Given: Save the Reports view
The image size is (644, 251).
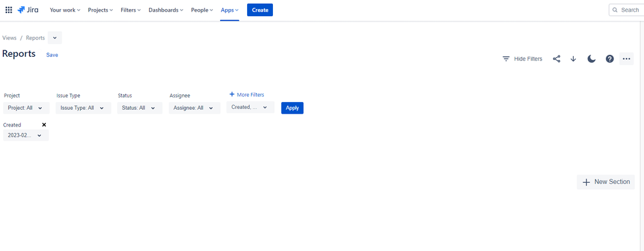Looking at the screenshot, I should click(x=52, y=55).
